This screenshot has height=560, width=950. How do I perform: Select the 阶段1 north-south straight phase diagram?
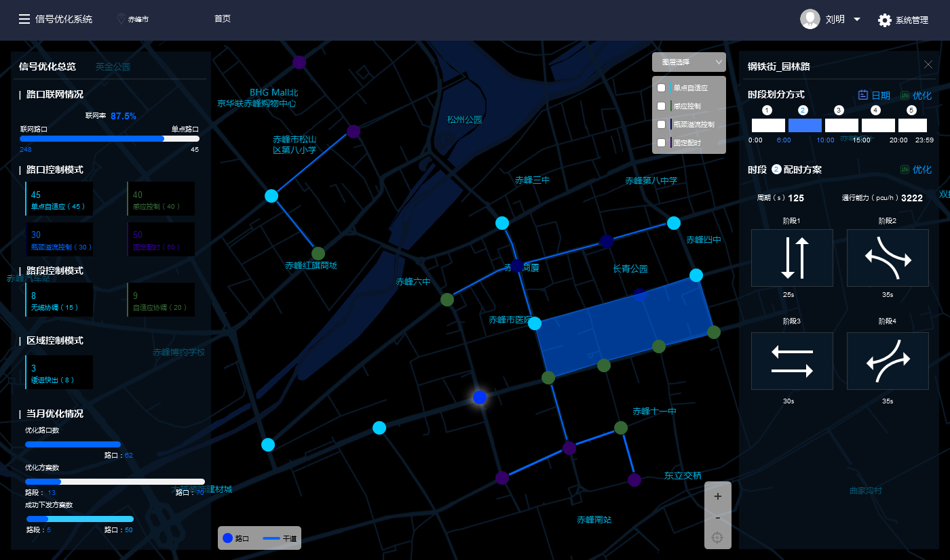pos(792,258)
